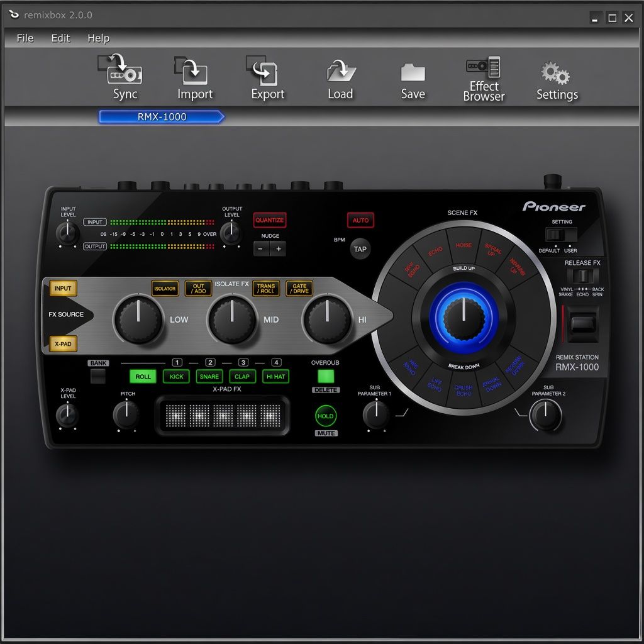
Task: Select the BPF ECHO scene effect
Action: pyautogui.click(x=411, y=269)
